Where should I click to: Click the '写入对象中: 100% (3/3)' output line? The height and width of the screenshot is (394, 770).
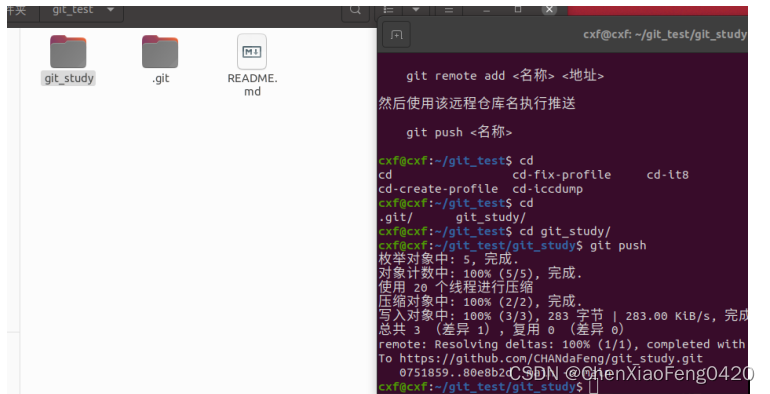coord(563,316)
